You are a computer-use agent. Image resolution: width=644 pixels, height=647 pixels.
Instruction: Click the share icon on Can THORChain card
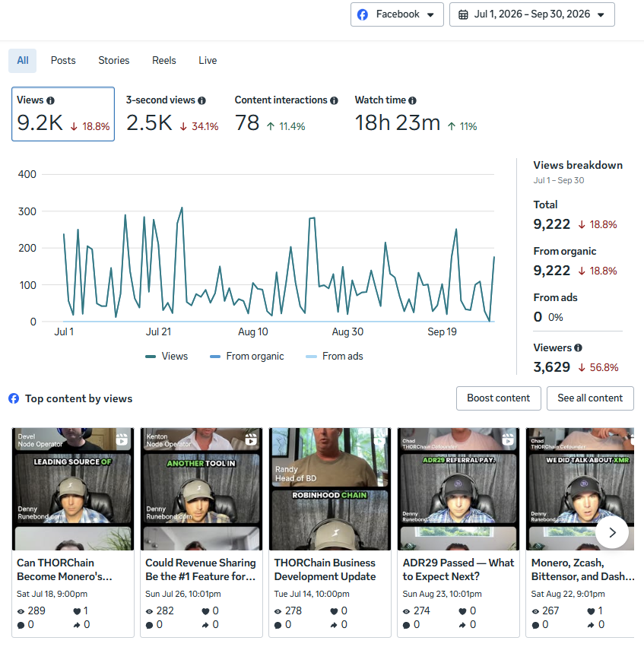pos(77,626)
